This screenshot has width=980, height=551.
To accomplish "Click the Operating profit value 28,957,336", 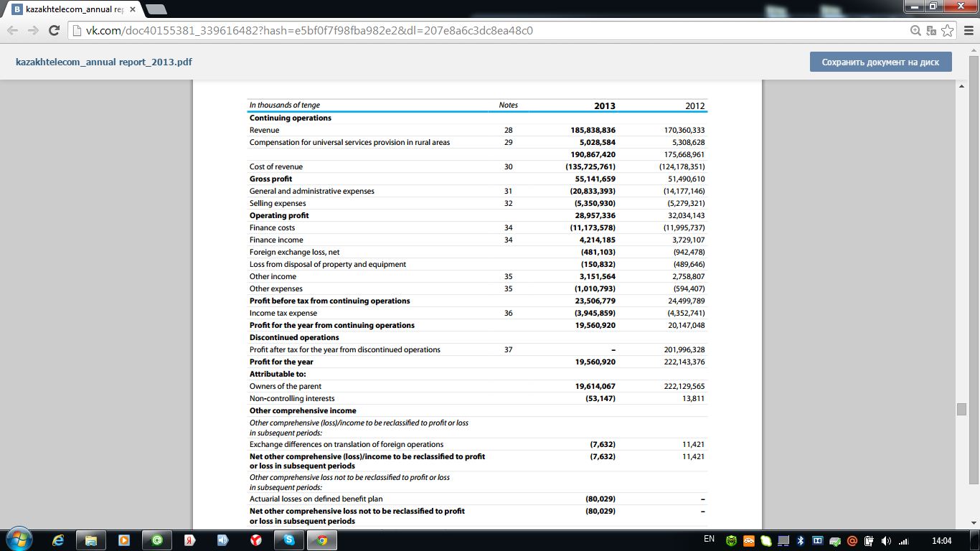I will point(595,215).
